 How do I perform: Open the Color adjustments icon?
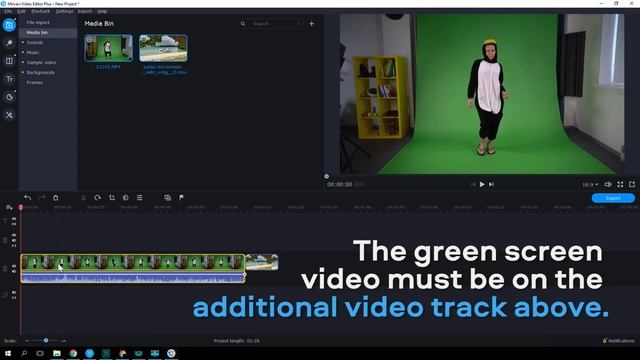tap(126, 198)
